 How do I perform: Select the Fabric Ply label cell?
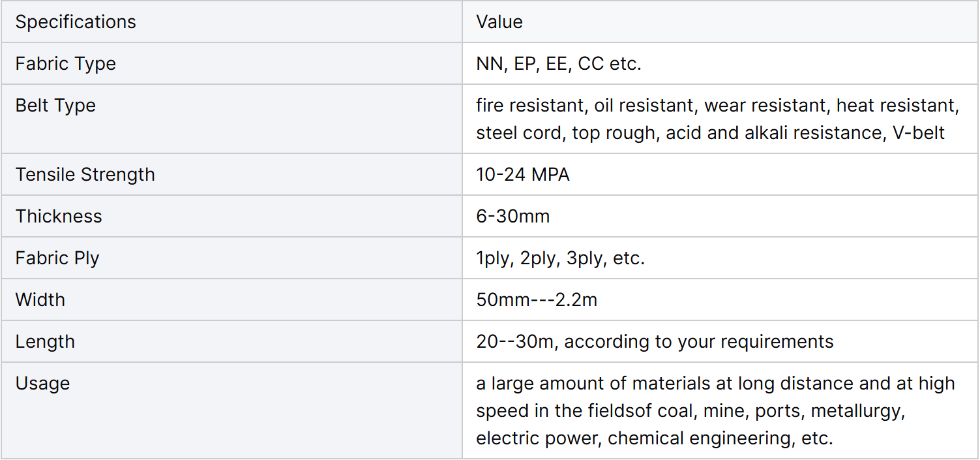(x=57, y=258)
